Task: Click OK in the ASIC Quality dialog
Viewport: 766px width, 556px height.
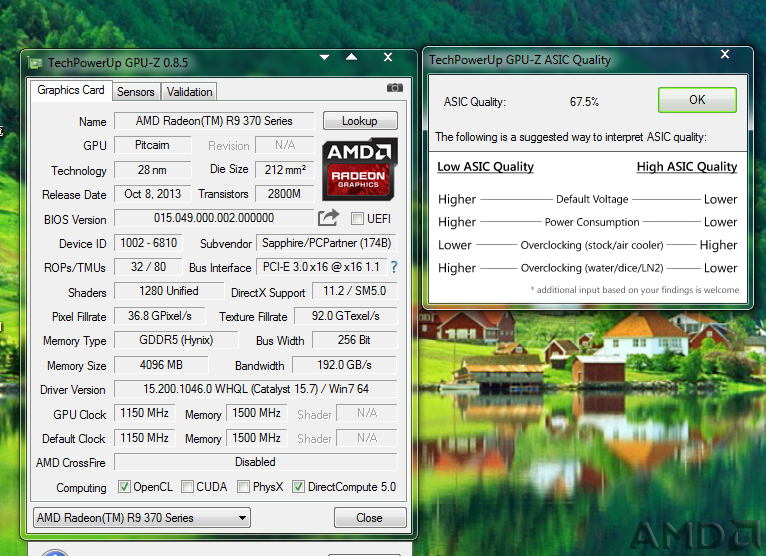Action: point(697,100)
